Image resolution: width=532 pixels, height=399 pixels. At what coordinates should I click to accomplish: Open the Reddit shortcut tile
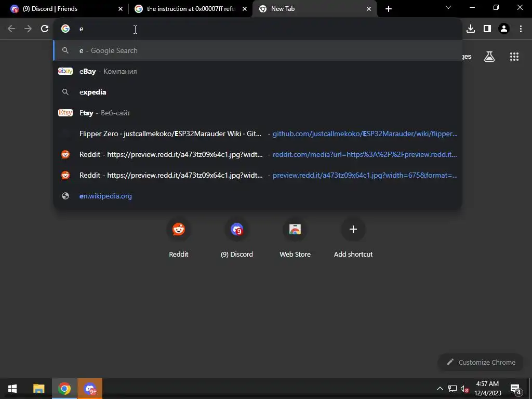coord(179,237)
